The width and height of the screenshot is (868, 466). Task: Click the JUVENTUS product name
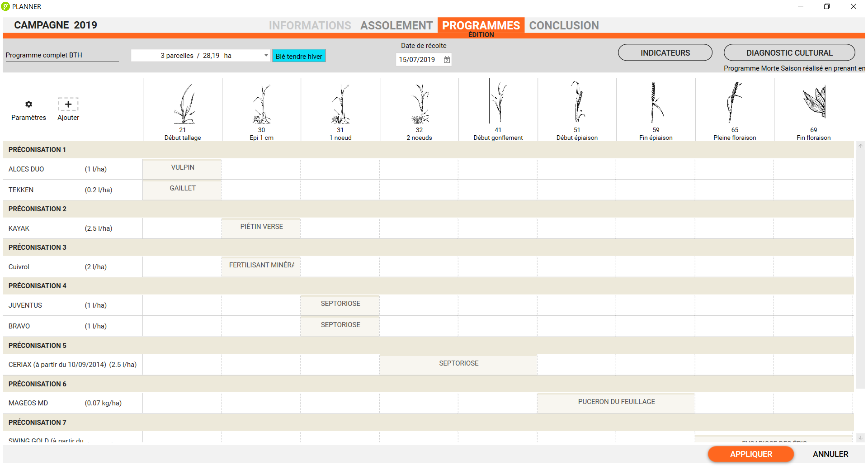(x=25, y=305)
